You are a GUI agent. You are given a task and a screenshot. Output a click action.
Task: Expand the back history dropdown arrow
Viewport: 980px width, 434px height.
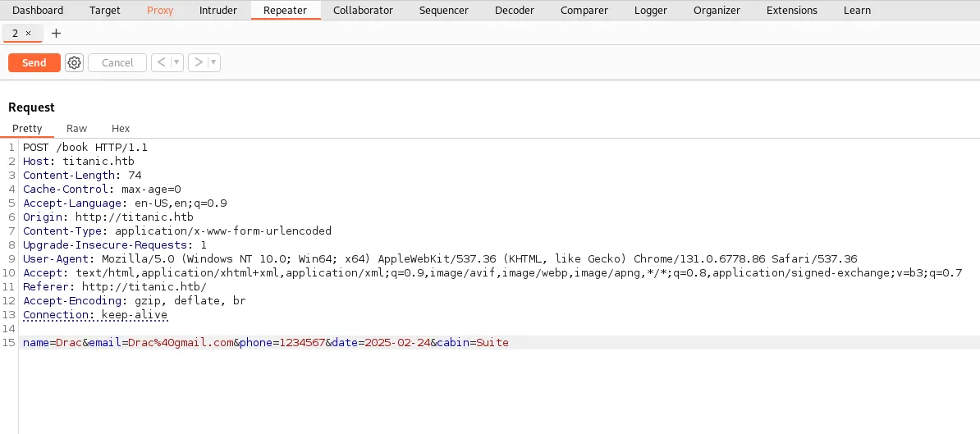click(x=176, y=62)
